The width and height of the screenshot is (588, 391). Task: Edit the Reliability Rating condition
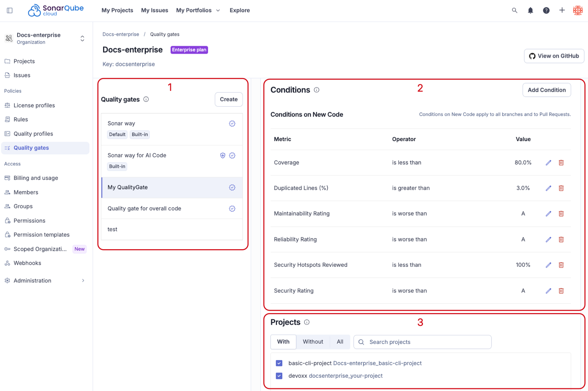pyautogui.click(x=548, y=239)
